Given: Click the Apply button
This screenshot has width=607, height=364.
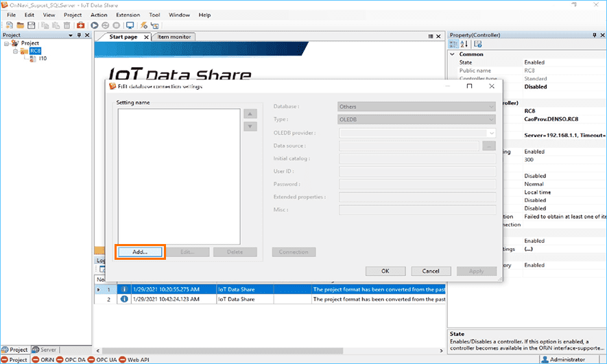Looking at the screenshot, I should (x=477, y=271).
